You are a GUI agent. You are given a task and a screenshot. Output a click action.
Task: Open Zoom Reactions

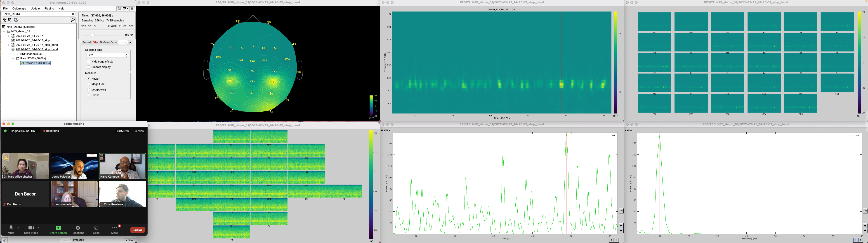click(x=78, y=230)
